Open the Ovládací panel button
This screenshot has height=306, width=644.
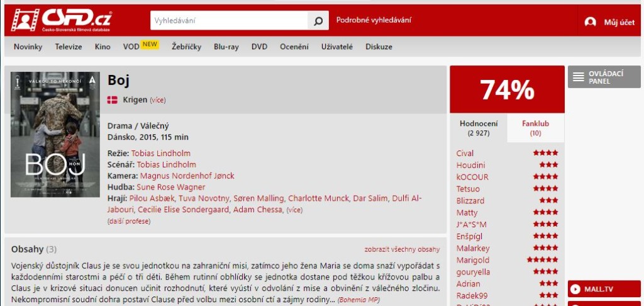click(604, 77)
